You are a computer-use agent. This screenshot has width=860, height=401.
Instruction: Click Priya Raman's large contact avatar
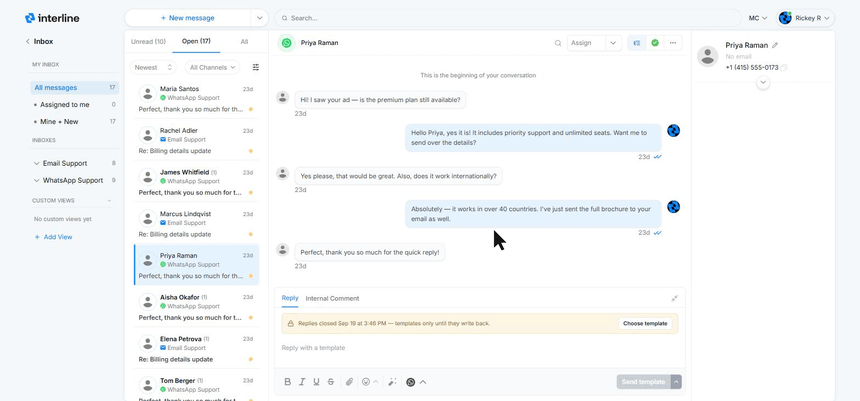pos(708,56)
